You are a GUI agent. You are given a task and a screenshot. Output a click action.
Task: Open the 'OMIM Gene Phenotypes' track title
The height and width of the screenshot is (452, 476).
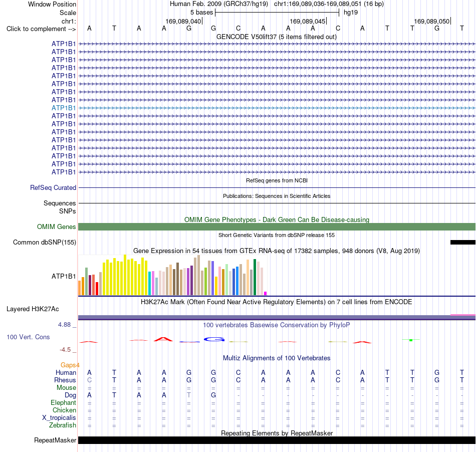pos(277,219)
